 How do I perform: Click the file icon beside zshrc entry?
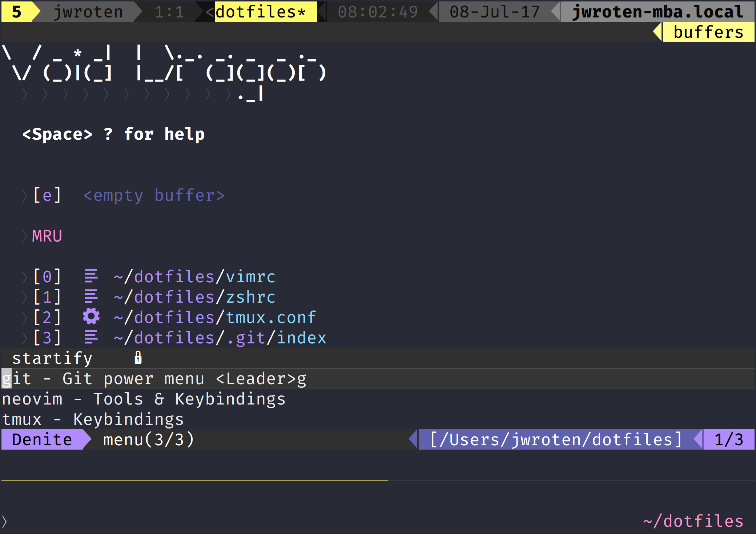point(91,297)
